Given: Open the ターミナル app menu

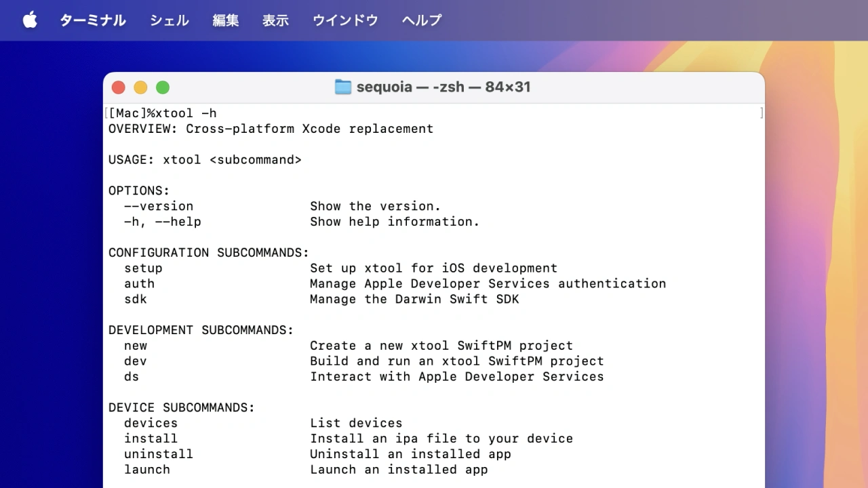Looking at the screenshot, I should [x=93, y=20].
